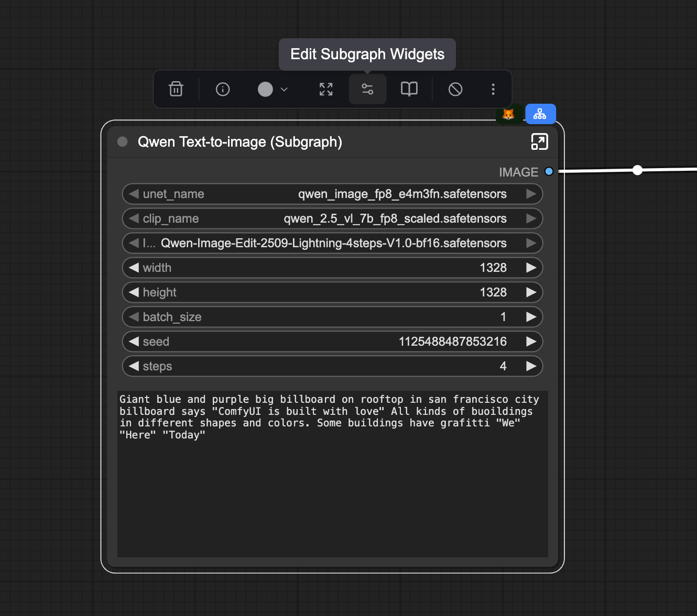Click the steps value field
The image size is (697, 616).
(x=332, y=366)
